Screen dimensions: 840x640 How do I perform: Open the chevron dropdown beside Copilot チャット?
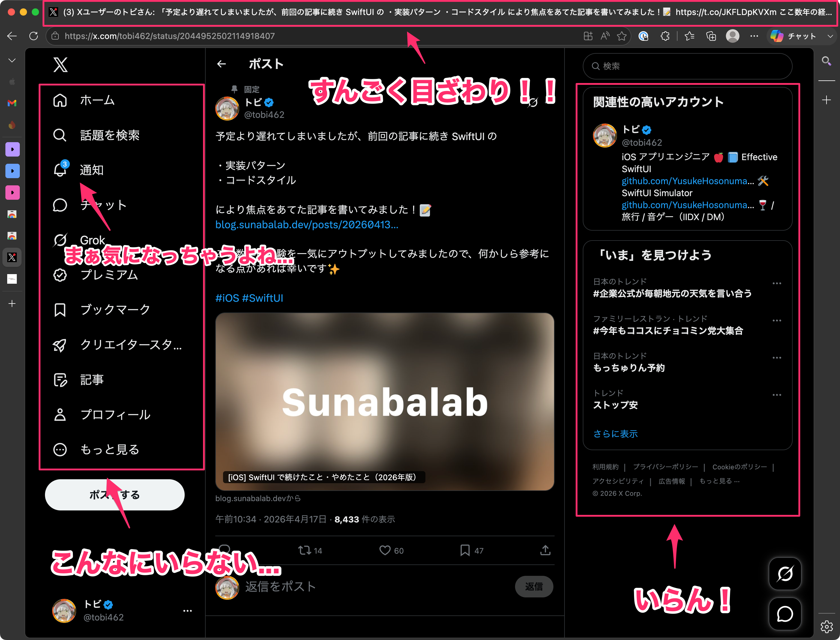coord(830,36)
